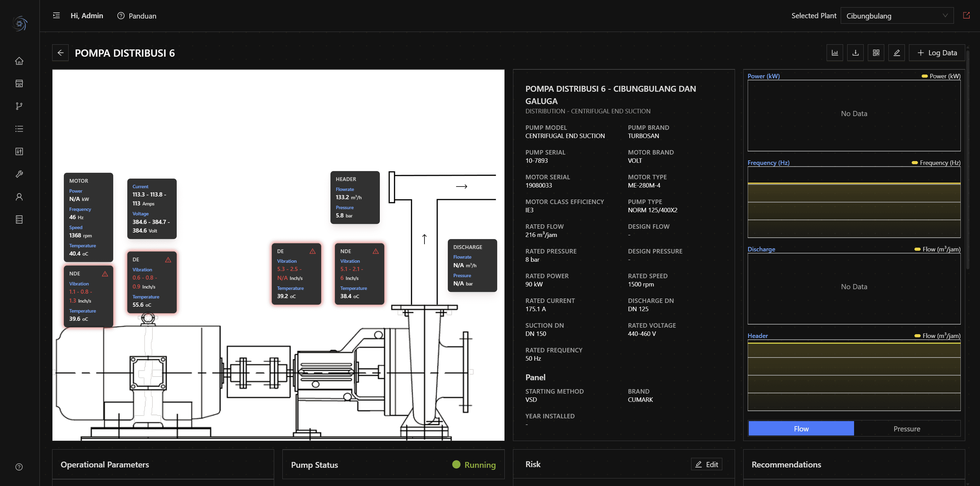Image resolution: width=980 pixels, height=486 pixels.
Task: Open the wrench maintenance icon in sidebar
Action: [x=19, y=174]
